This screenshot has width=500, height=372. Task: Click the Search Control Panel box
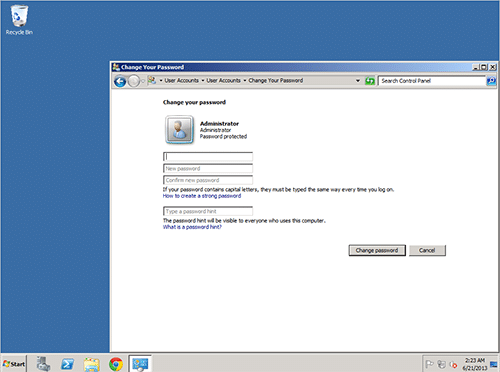(432, 81)
